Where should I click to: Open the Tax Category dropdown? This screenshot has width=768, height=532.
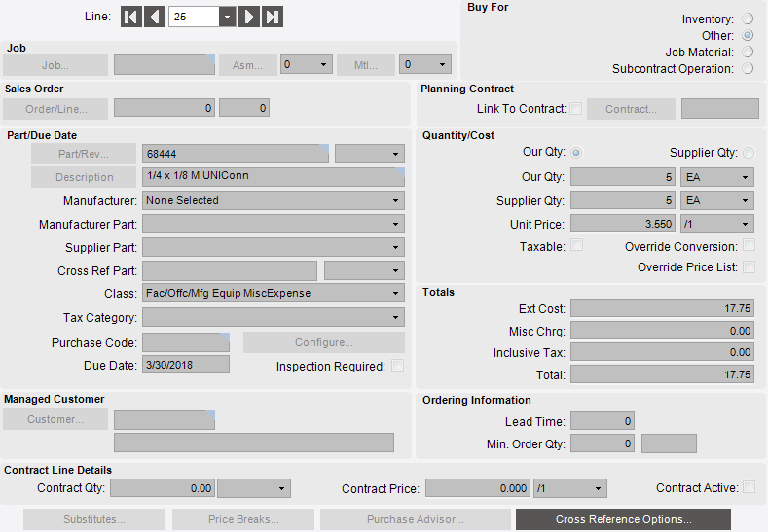pos(395,317)
